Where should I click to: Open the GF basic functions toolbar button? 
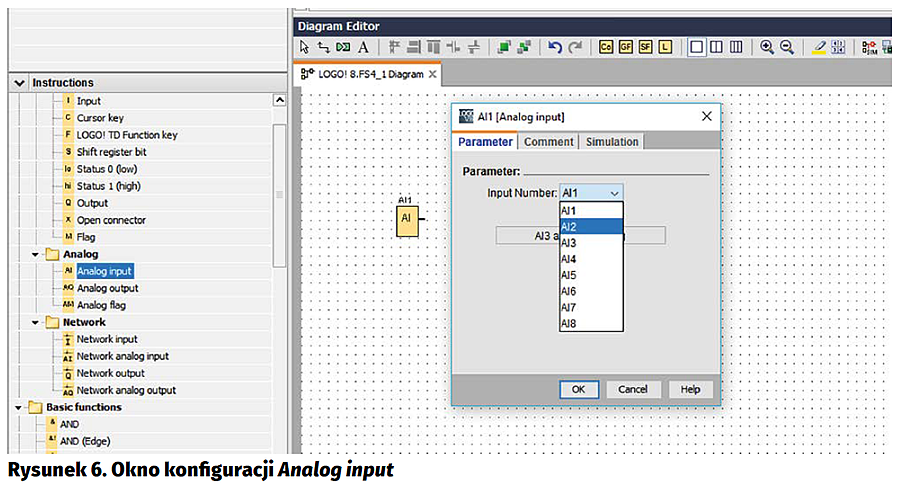coord(626,47)
